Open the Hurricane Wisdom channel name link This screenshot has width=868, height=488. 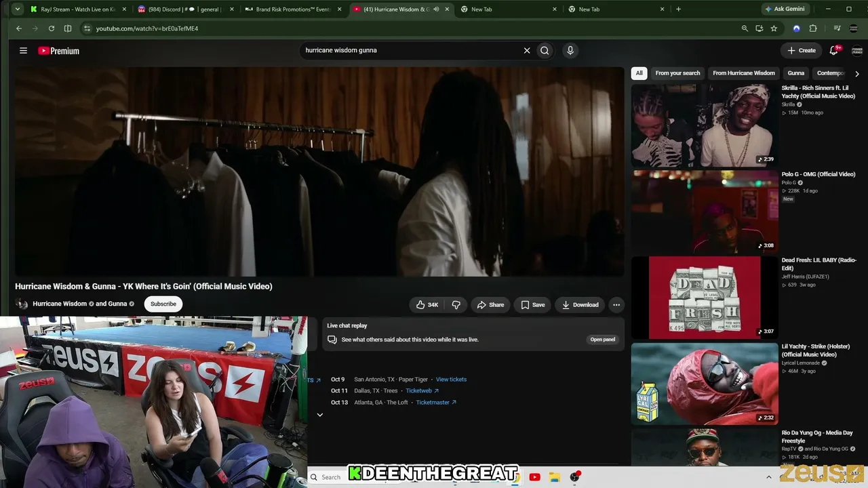pyautogui.click(x=60, y=304)
